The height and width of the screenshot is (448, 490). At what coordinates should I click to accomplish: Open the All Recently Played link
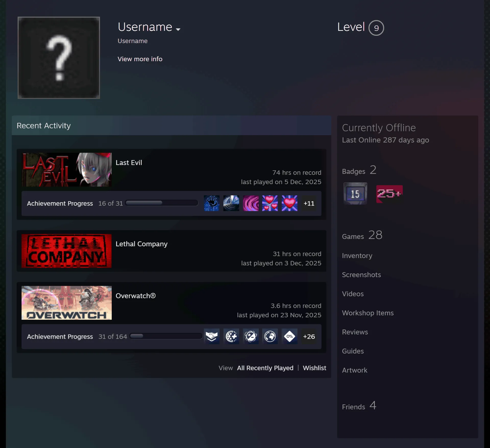point(265,368)
